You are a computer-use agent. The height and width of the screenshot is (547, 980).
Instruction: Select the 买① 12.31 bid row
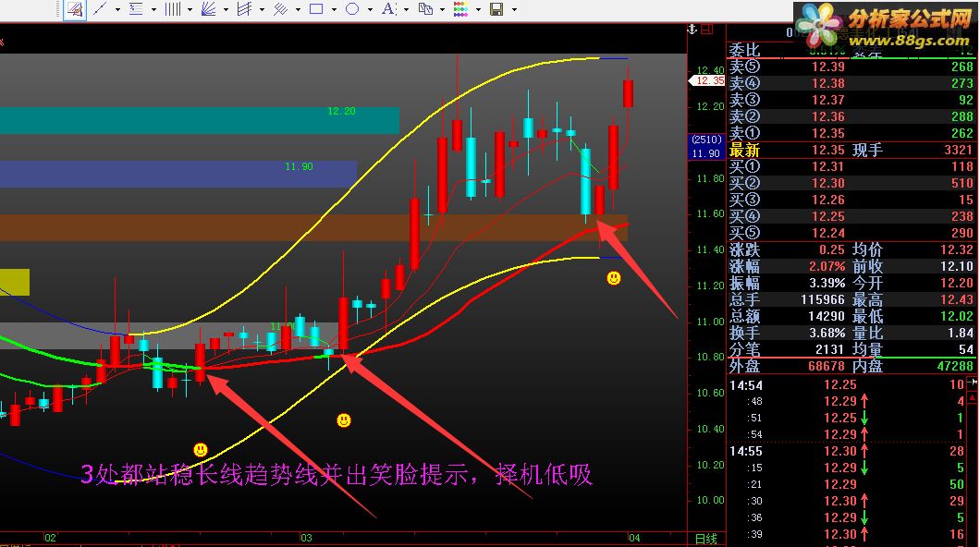[851, 166]
